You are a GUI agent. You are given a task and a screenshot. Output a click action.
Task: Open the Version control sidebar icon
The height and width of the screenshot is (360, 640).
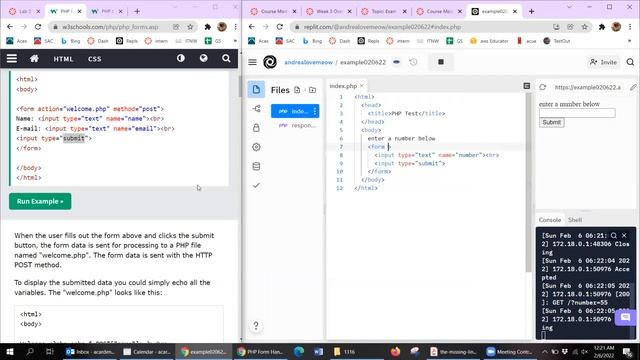(256, 109)
